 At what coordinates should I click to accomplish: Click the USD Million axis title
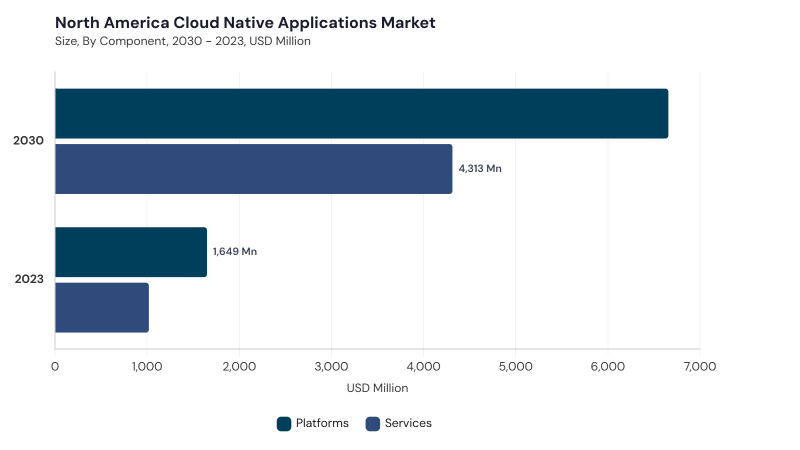coord(378,388)
